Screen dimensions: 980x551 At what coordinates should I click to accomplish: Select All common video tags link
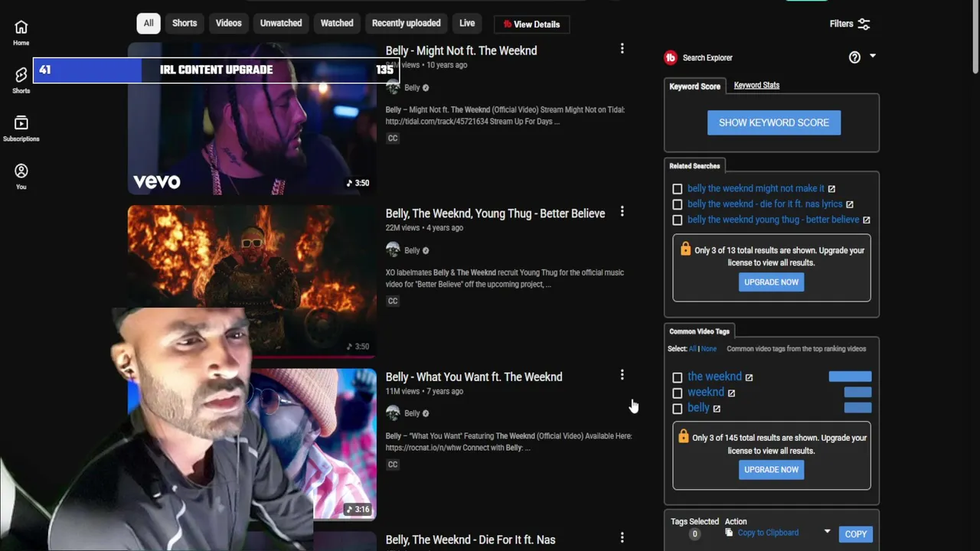point(692,349)
